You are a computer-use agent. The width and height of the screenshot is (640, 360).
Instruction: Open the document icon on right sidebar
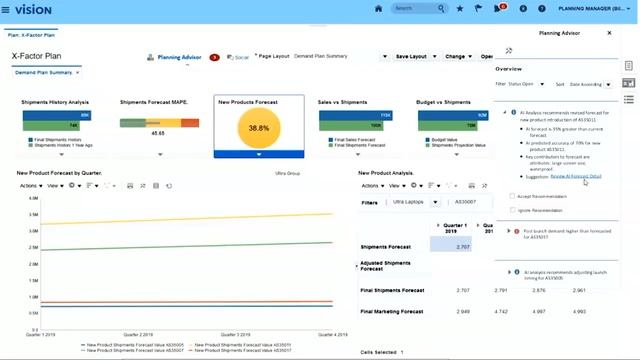(629, 66)
